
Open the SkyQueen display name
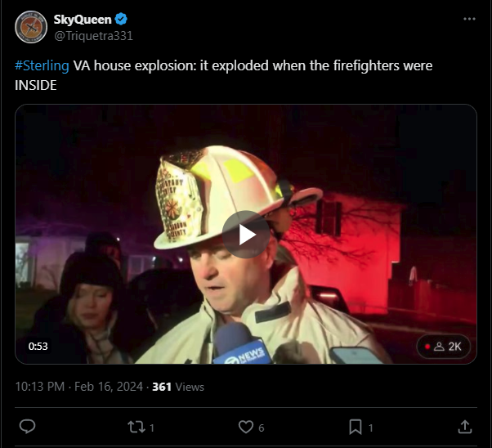point(83,20)
